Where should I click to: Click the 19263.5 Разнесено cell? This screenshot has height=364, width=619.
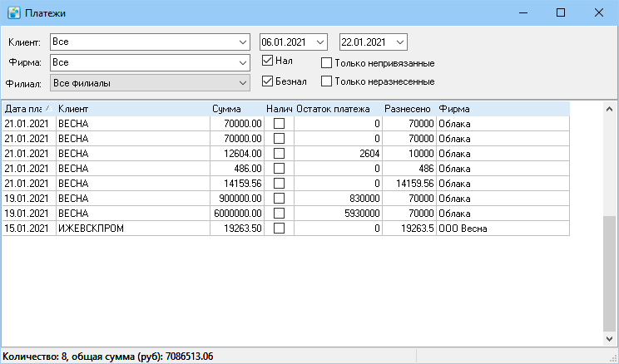point(409,229)
